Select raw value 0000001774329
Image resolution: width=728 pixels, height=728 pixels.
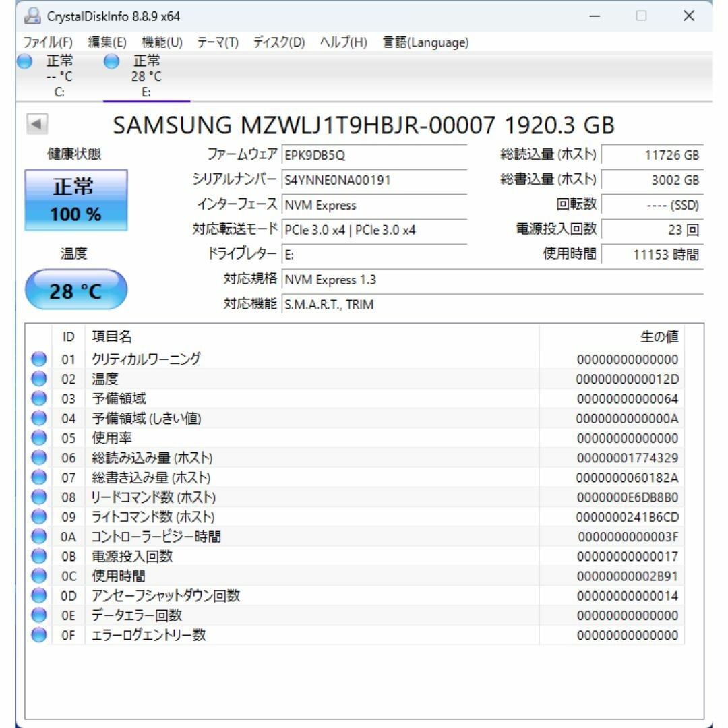pos(628,458)
